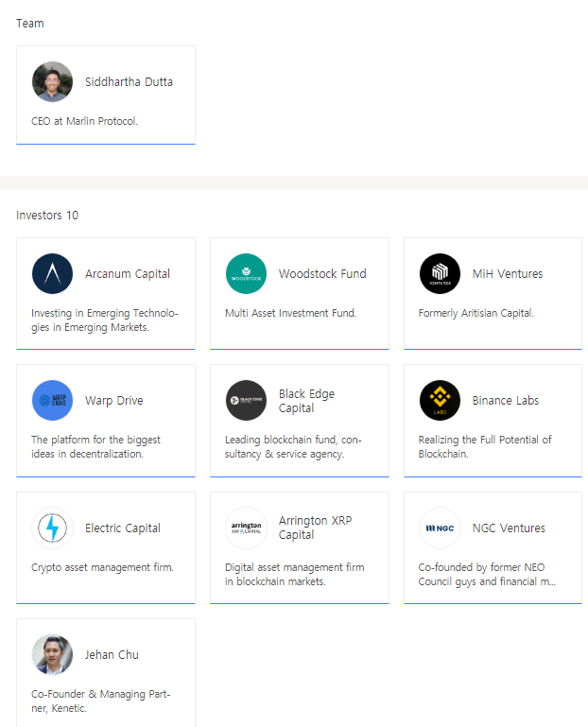Click the Woodstock Fund name
The height and width of the screenshot is (727, 588).
click(322, 274)
